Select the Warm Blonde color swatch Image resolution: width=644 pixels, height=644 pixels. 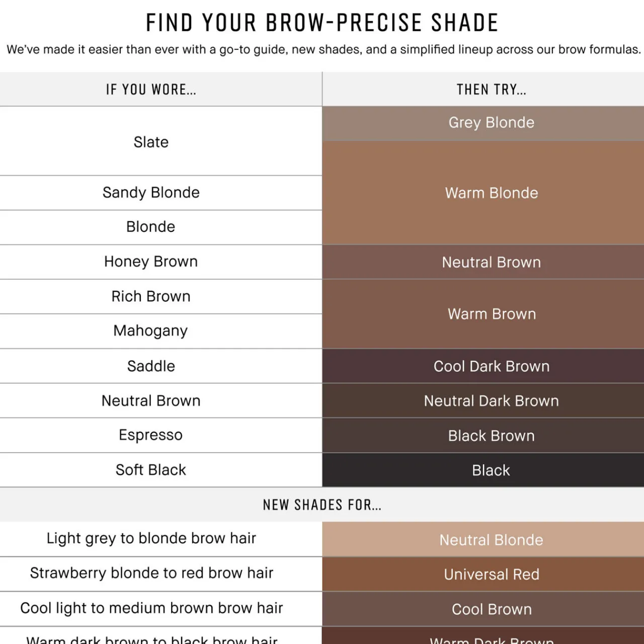coord(491,193)
